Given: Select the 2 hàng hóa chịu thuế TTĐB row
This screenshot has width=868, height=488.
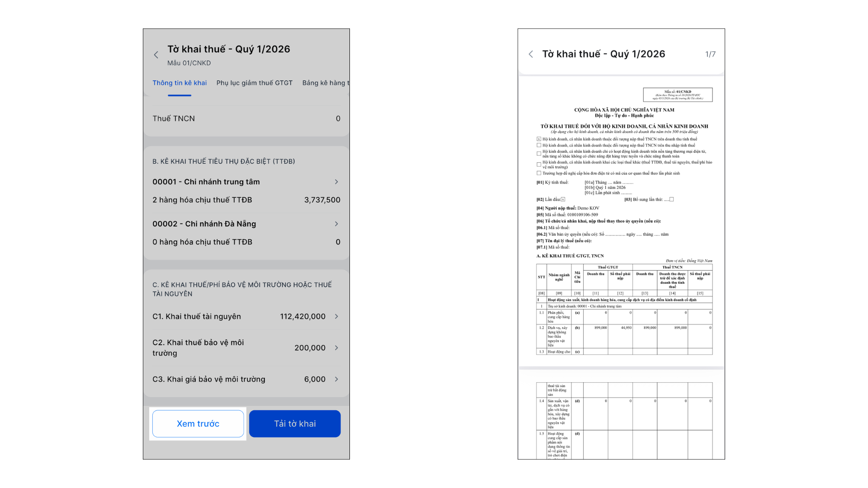Looking at the screenshot, I should (x=246, y=200).
